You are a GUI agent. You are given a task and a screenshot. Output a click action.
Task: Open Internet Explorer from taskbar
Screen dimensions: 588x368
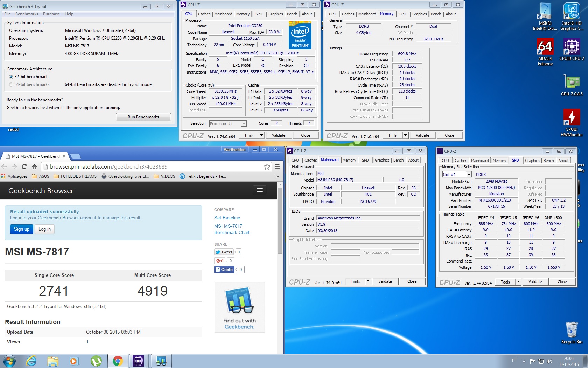point(31,361)
